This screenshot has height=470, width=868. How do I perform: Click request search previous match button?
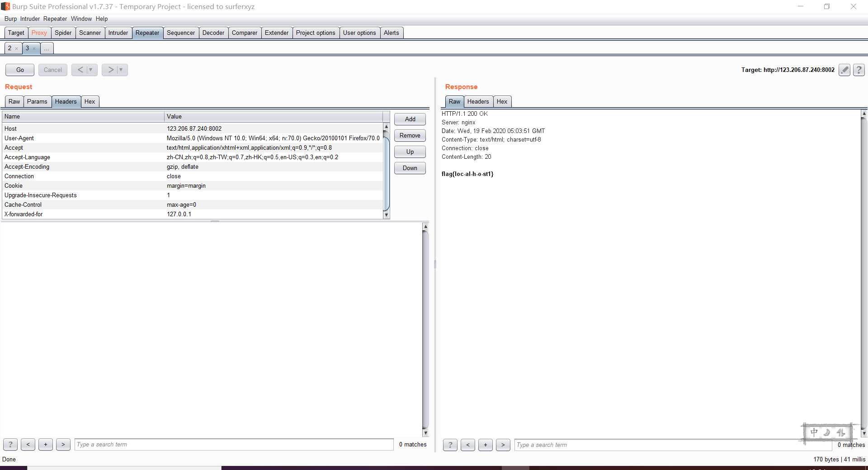coord(28,444)
